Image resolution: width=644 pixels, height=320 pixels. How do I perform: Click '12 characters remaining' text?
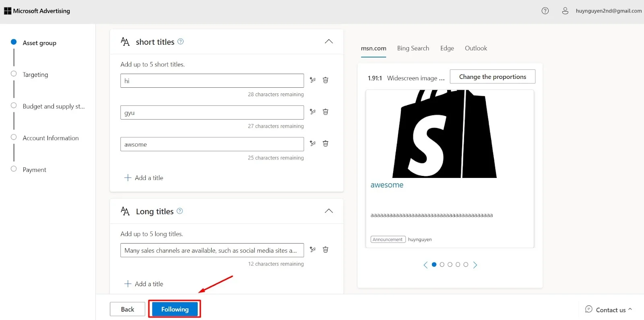pyautogui.click(x=276, y=264)
